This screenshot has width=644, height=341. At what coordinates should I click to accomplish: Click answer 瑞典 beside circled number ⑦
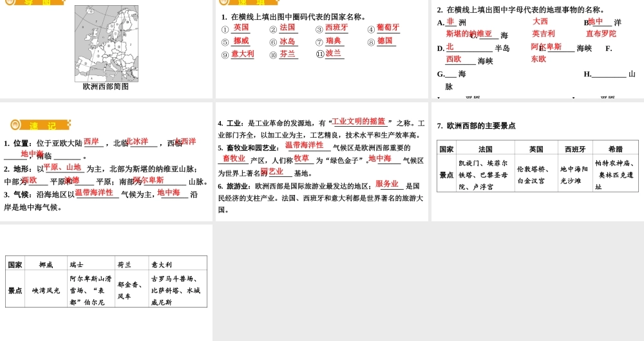click(x=334, y=41)
